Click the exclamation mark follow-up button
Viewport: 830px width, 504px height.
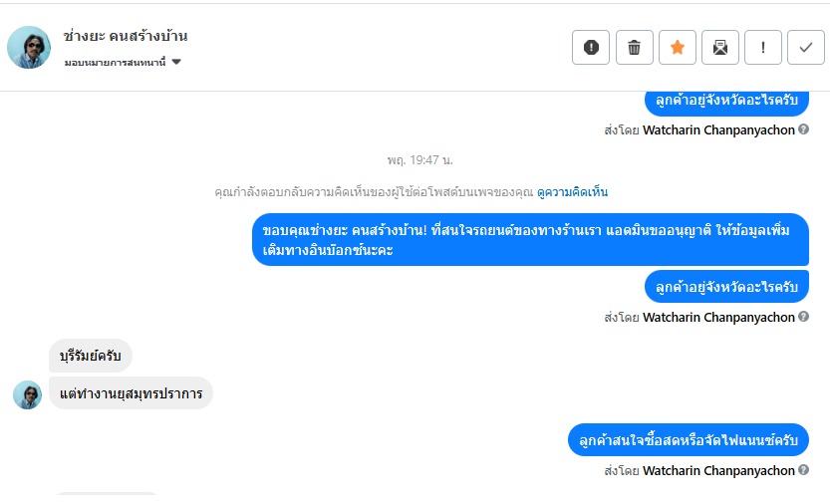pyautogui.click(x=763, y=47)
